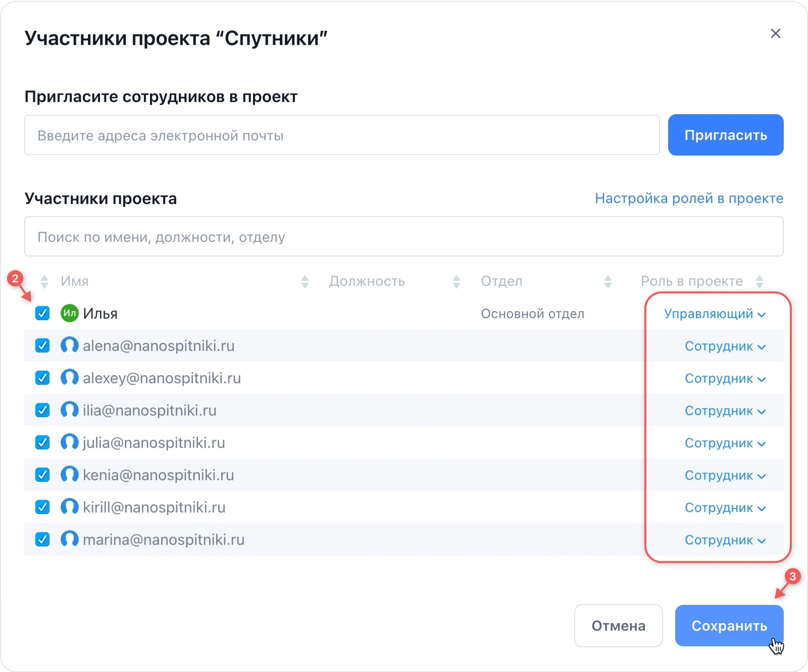Click the Пригласить button
Viewport: 808px width, 672px height.
click(725, 135)
